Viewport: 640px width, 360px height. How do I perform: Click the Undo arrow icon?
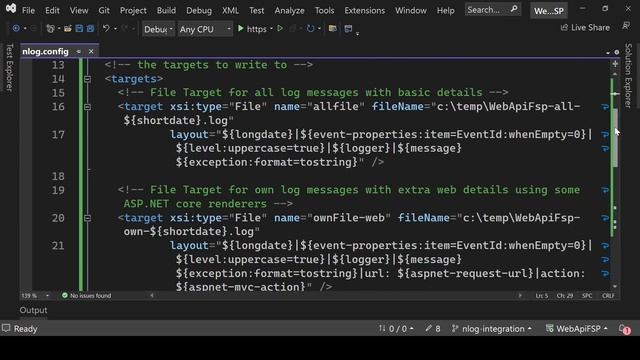click(x=106, y=28)
